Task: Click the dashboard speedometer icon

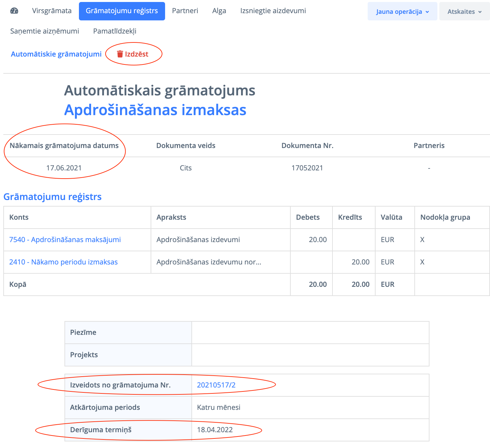Action: point(14,11)
